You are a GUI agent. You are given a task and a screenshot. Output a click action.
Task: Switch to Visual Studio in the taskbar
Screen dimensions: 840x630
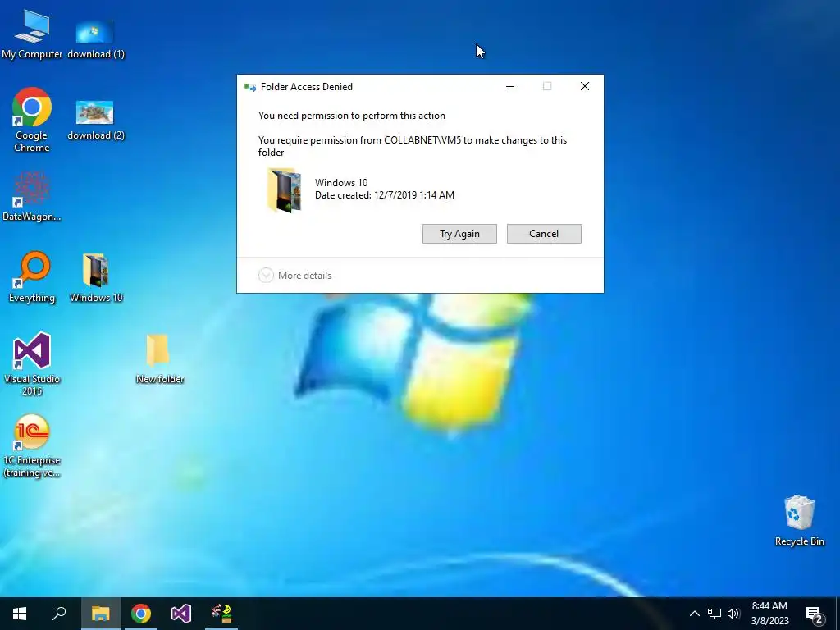click(181, 614)
